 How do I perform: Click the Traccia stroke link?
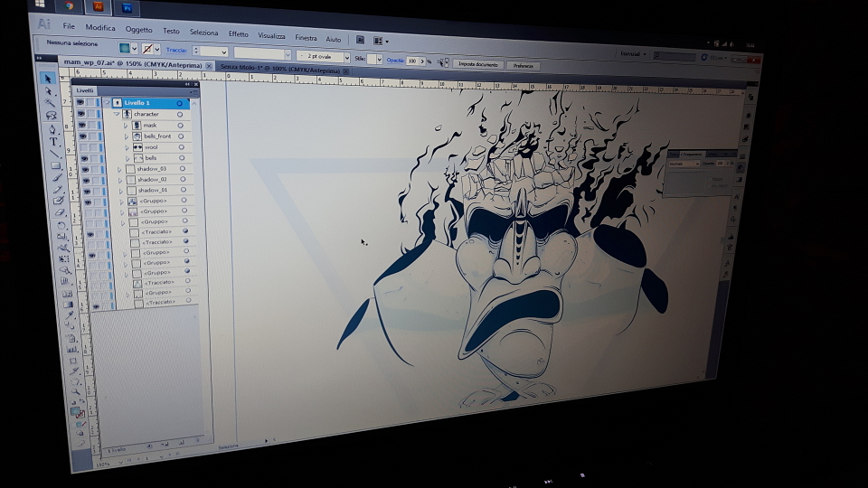(x=176, y=51)
